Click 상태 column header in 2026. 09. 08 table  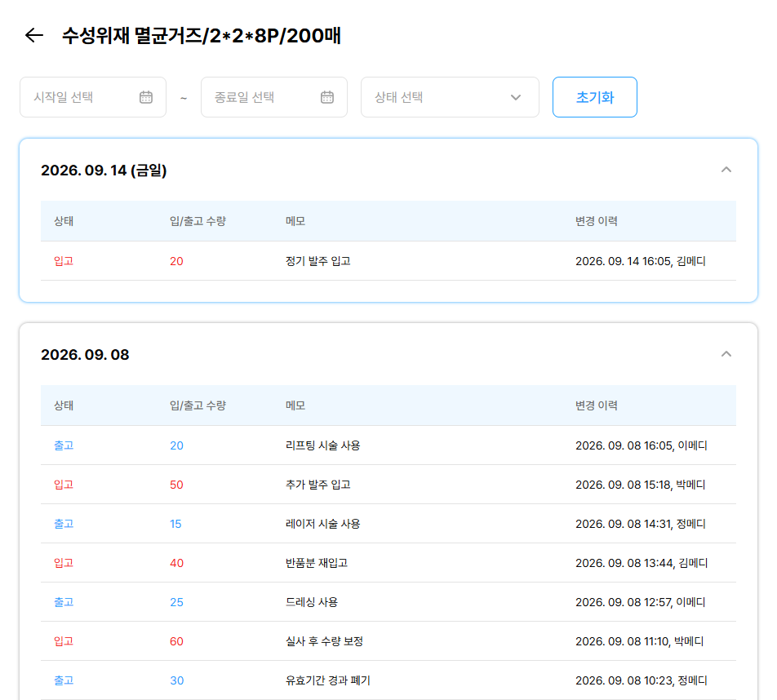coord(64,405)
